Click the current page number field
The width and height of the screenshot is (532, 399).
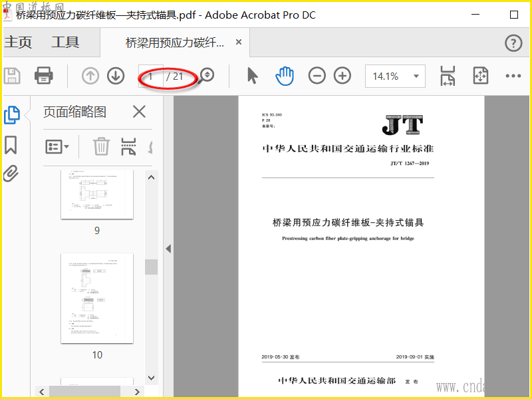pos(151,76)
